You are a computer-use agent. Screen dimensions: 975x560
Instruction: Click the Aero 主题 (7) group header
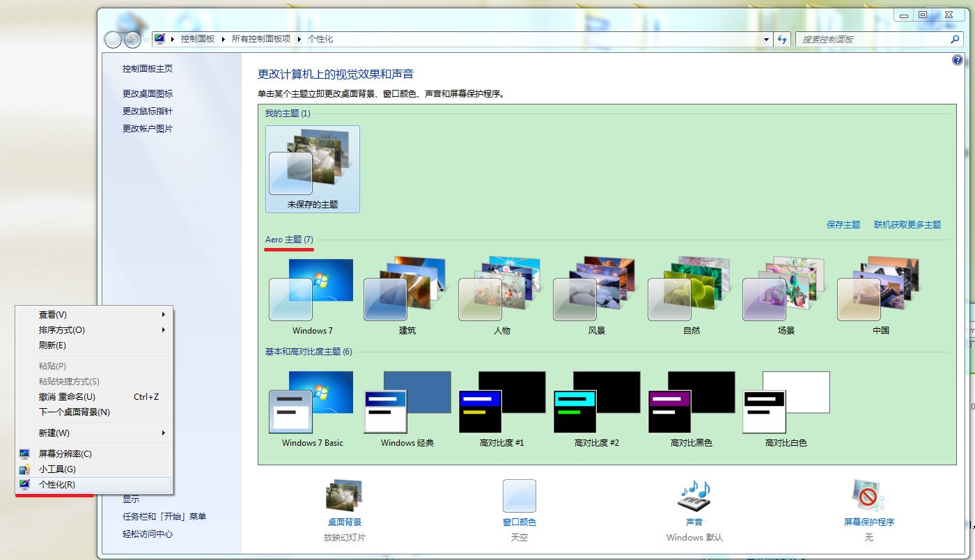coord(289,240)
